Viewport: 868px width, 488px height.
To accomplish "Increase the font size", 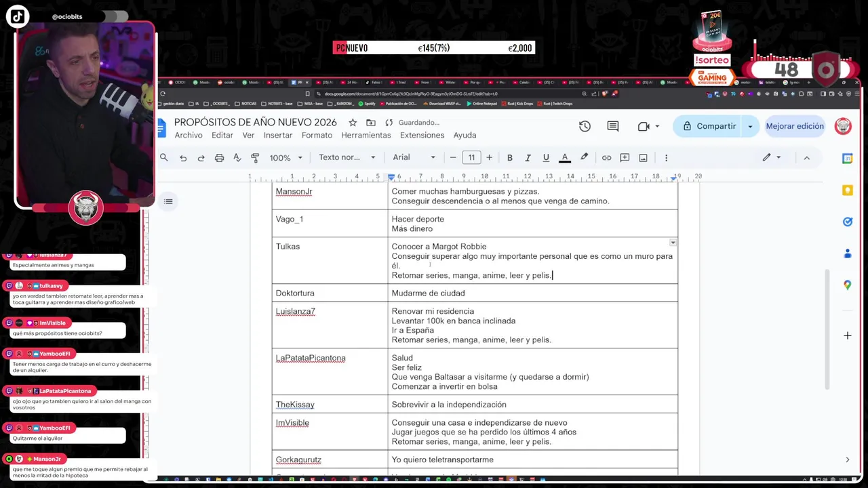I will (x=489, y=157).
